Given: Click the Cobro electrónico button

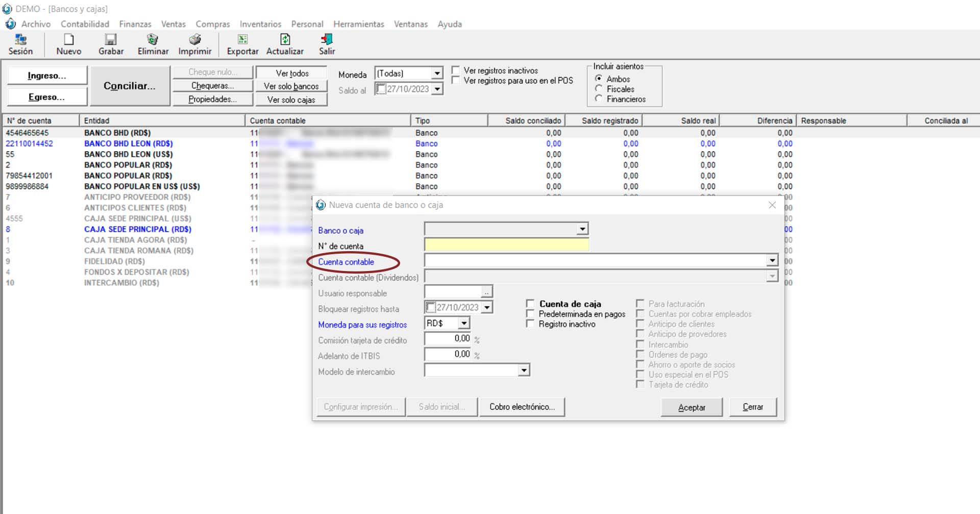Looking at the screenshot, I should pyautogui.click(x=522, y=407).
